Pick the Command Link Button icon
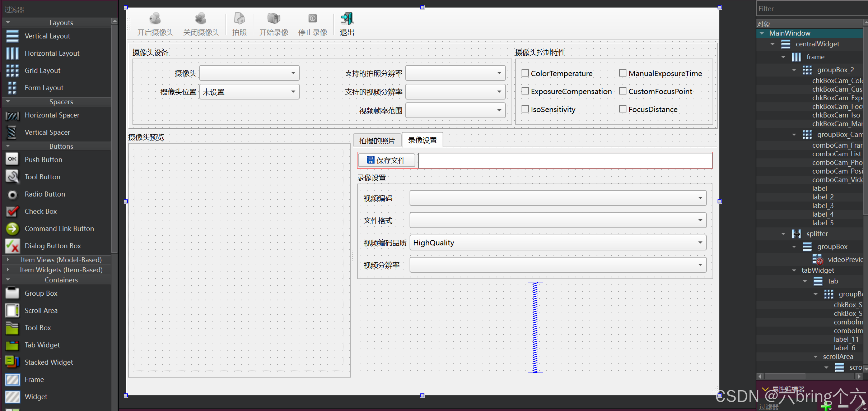Image resolution: width=868 pixels, height=411 pixels. (12, 229)
